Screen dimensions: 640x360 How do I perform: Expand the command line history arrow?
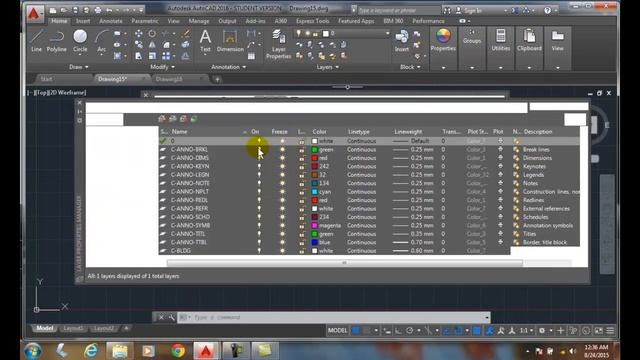tap(487, 317)
